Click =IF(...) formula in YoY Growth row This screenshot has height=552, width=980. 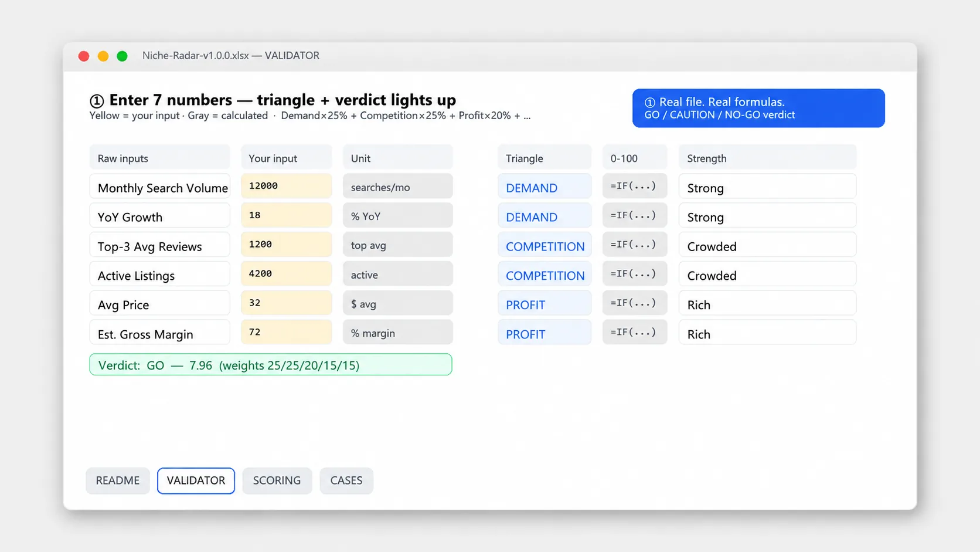pyautogui.click(x=635, y=215)
